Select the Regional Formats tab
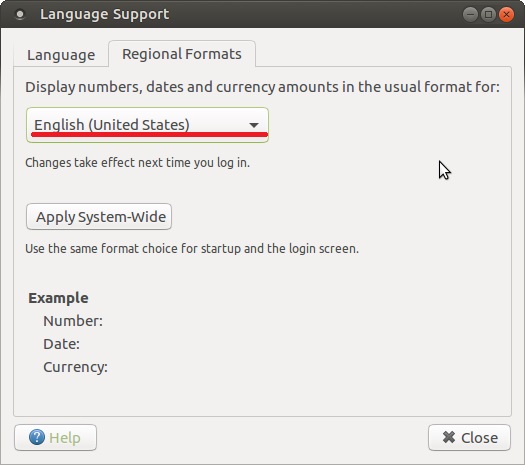This screenshot has height=465, width=525. click(182, 54)
